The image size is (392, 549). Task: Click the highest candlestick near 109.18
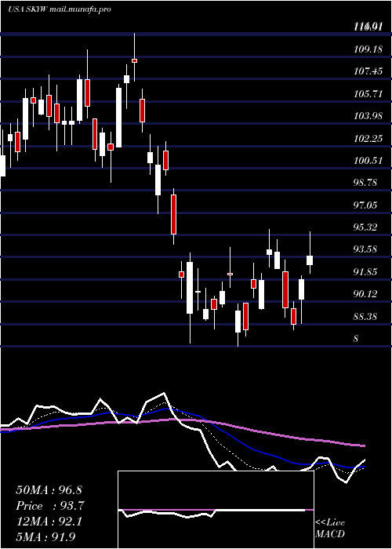(x=134, y=56)
